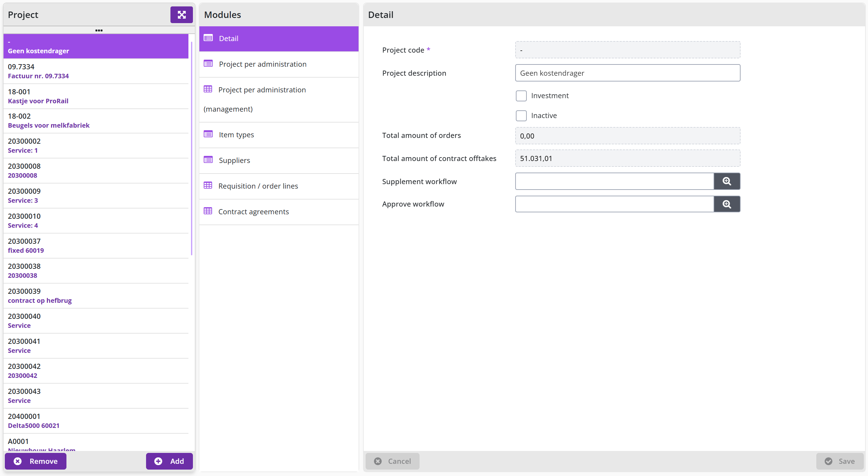Click the Requisition / order lines grid icon
This screenshot has width=868, height=476.
208,185
